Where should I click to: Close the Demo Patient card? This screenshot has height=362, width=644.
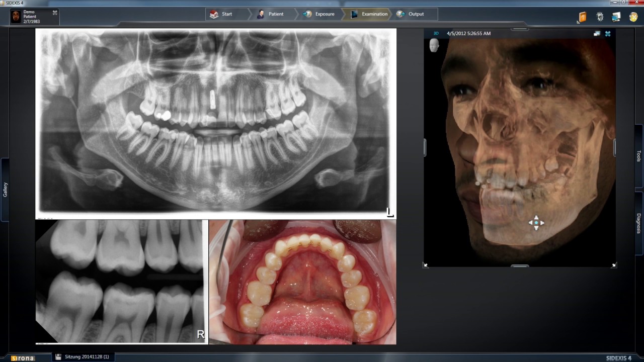tap(55, 13)
